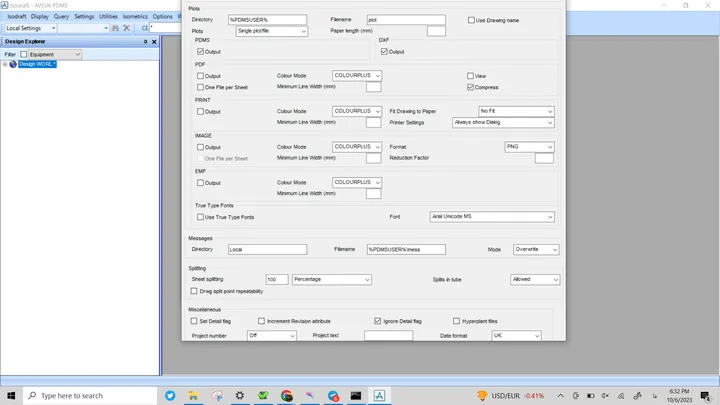Open the Plots Single plotfile dropdown
This screenshot has width=720, height=405.
pos(271,31)
